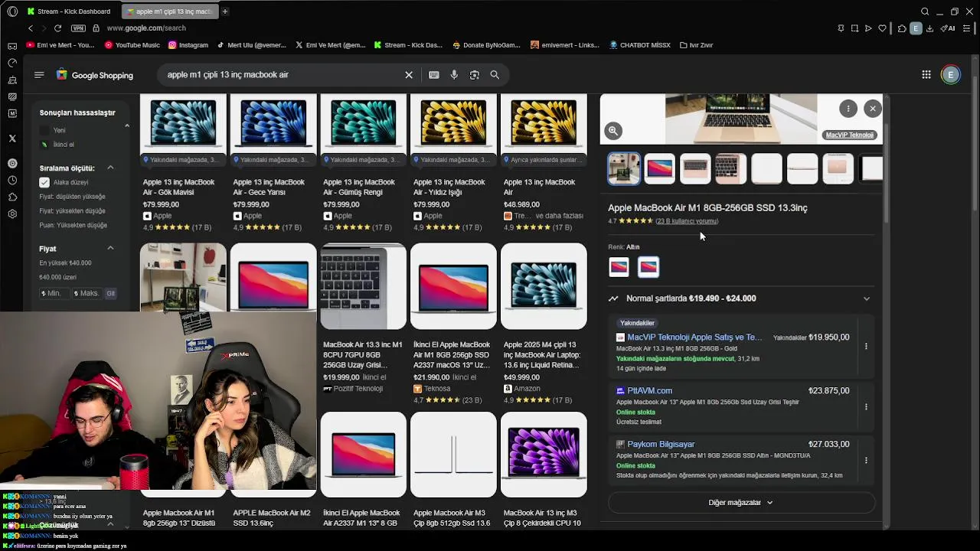Select the keyboard close-up gallery thumbnail
Screen dimensions: 980x551
(730, 169)
